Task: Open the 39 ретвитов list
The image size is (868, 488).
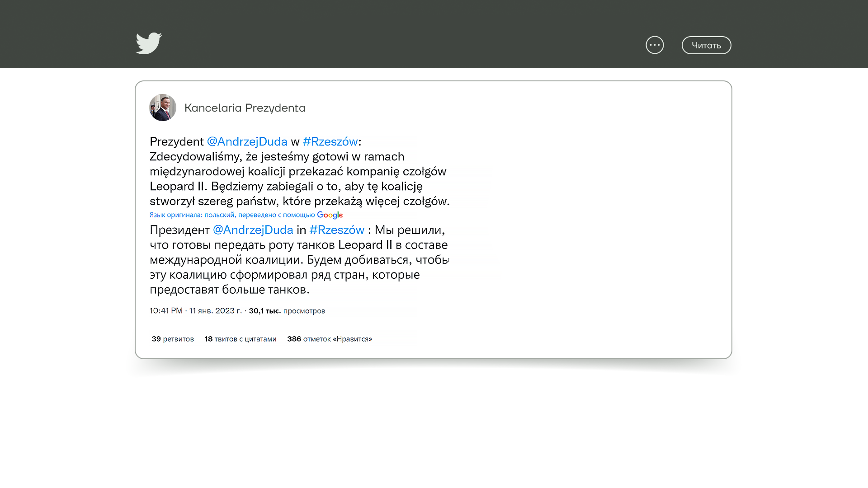Action: click(173, 339)
